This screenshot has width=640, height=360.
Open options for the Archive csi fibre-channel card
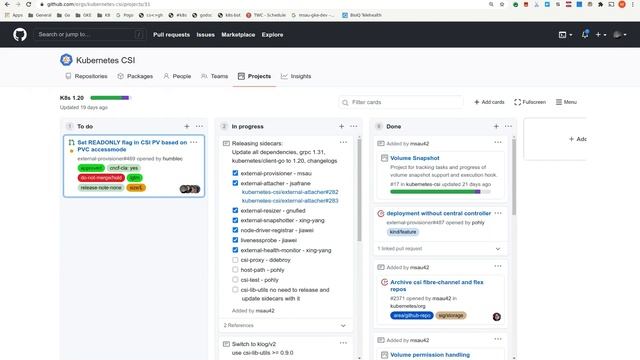pos(498,266)
